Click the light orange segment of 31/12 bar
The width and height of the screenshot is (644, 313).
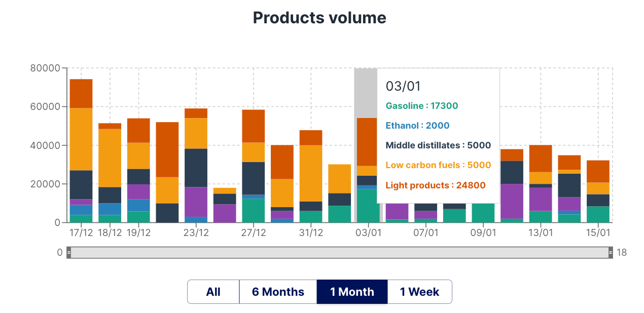tap(311, 173)
